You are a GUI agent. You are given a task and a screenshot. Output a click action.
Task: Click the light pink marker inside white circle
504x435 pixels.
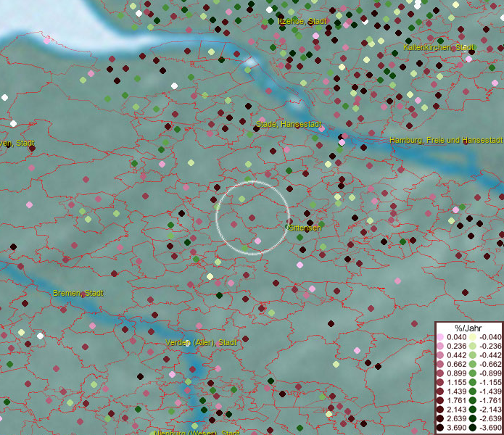pyautogui.click(x=257, y=241)
